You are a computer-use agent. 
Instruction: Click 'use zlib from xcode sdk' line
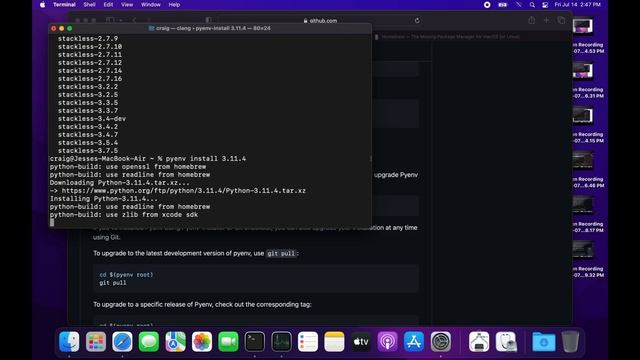(124, 215)
